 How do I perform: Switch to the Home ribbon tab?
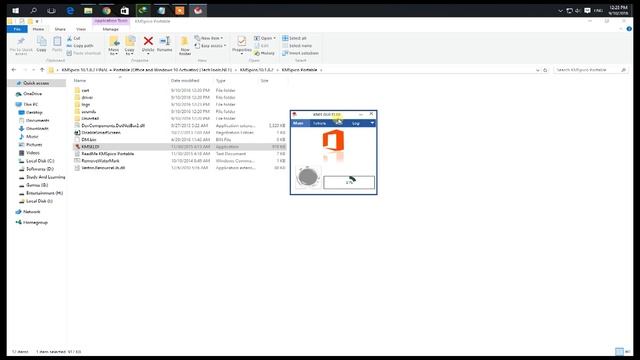[38, 29]
